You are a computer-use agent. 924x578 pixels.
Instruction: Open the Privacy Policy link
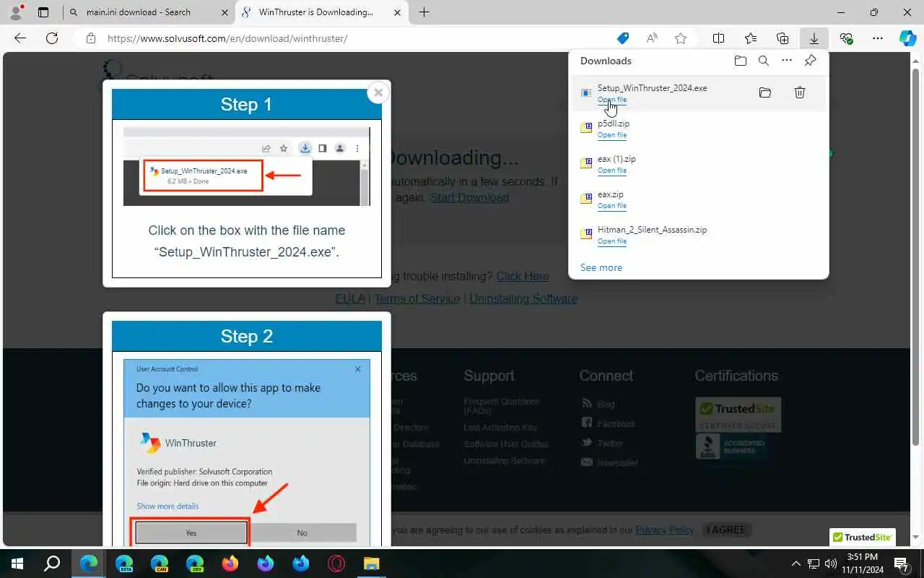(x=664, y=530)
